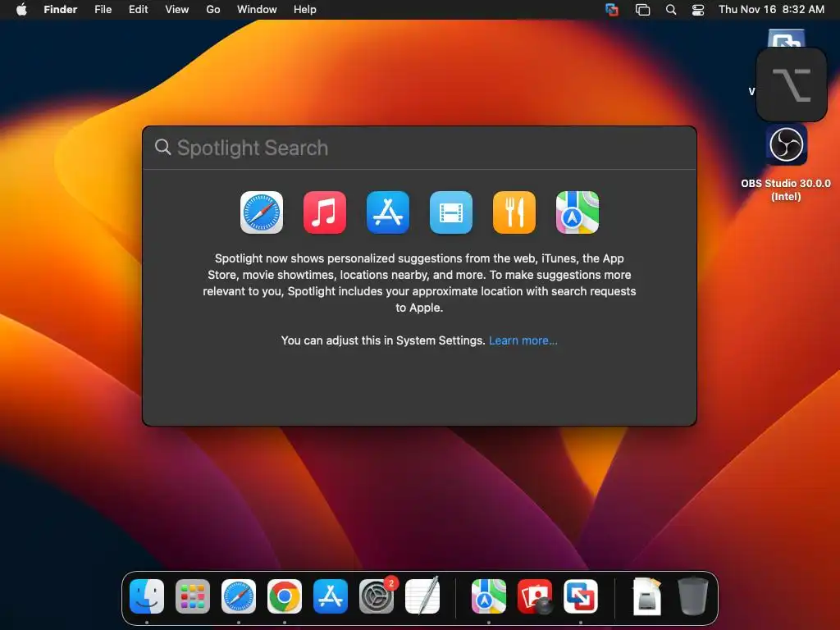Click the magnifier icon in Spotlight field
The width and height of the screenshot is (840, 630).
point(163,147)
